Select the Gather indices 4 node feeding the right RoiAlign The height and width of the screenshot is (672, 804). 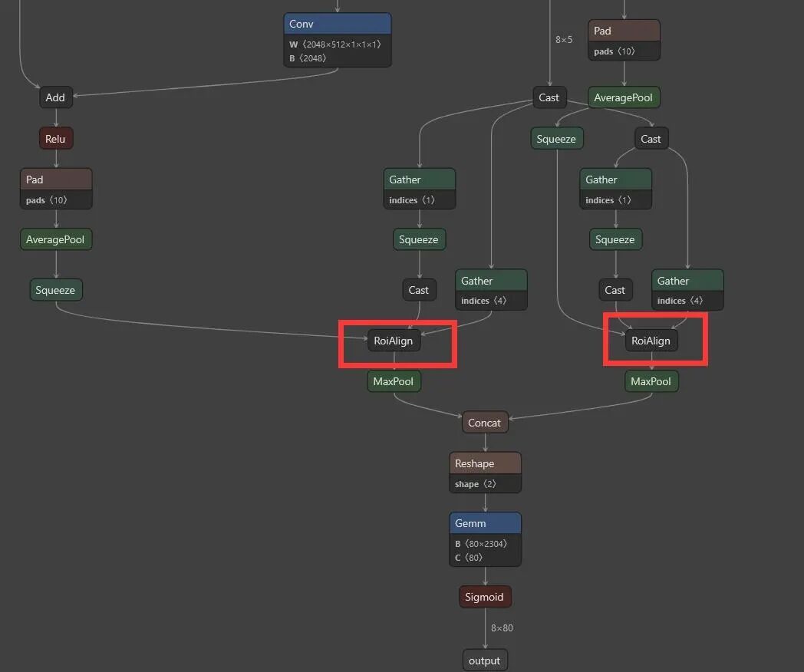point(687,290)
